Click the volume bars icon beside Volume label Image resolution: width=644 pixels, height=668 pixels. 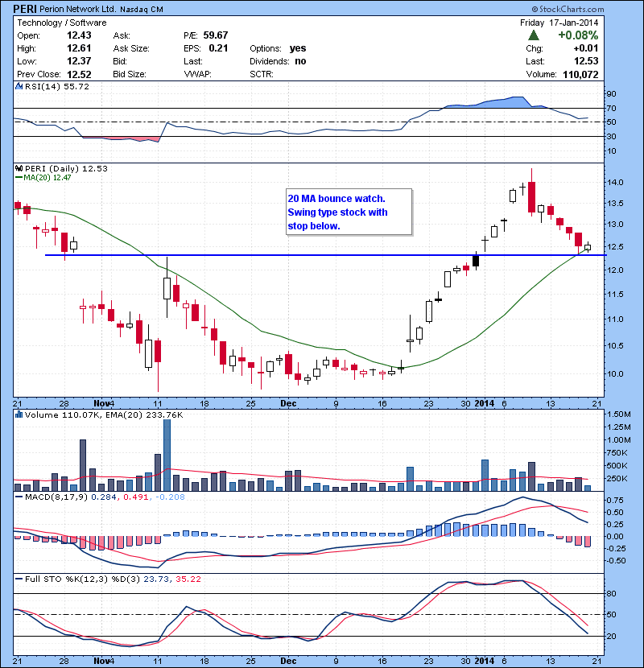pyautogui.click(x=19, y=414)
